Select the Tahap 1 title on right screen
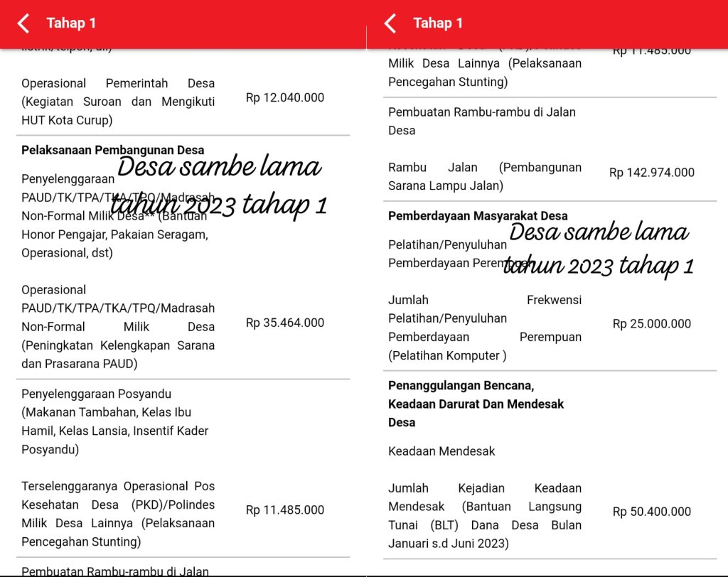 click(438, 23)
